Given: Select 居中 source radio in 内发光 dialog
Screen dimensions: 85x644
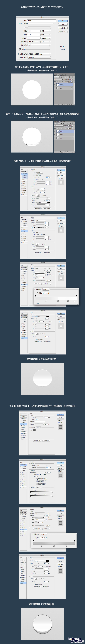Looking at the screenshot, I should (36, 235).
